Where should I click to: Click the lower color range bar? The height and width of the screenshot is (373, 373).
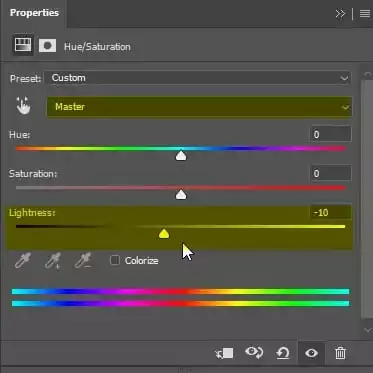[x=180, y=303]
